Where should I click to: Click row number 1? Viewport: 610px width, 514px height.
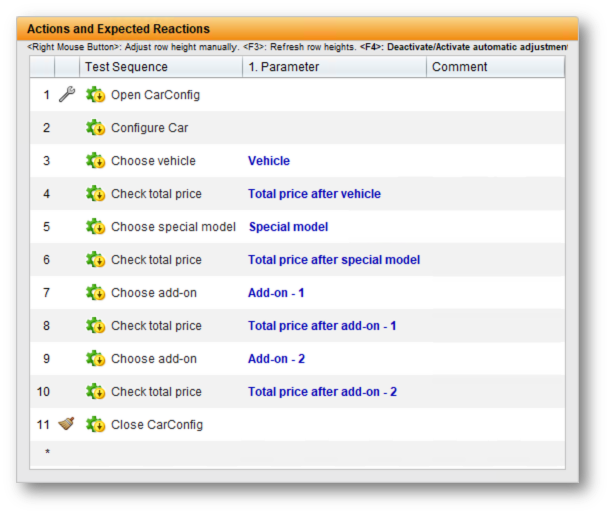tap(46, 95)
